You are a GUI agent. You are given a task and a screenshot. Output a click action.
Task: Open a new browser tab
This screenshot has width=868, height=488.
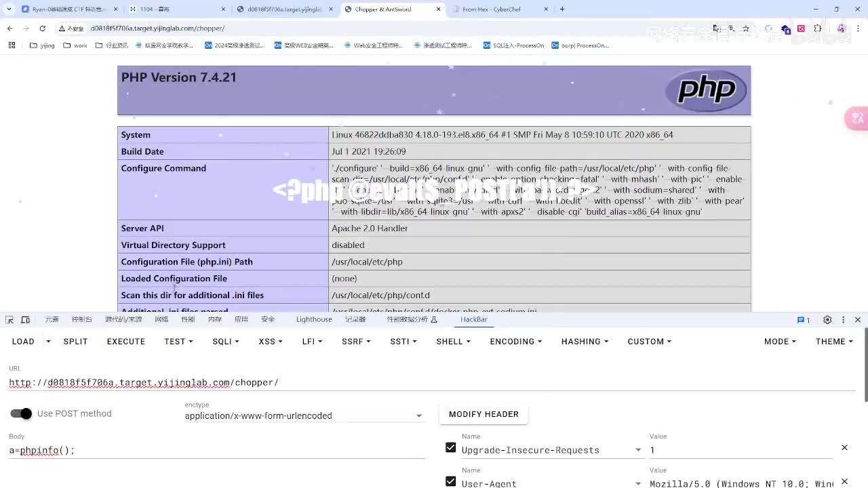(x=562, y=9)
